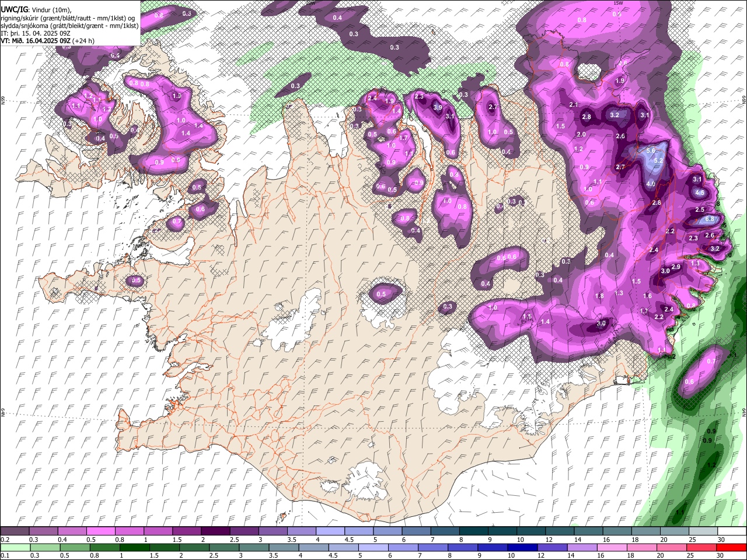Select the 5.2 precipitation value on the map
Viewport: 747px width, 560px height.
(659, 160)
